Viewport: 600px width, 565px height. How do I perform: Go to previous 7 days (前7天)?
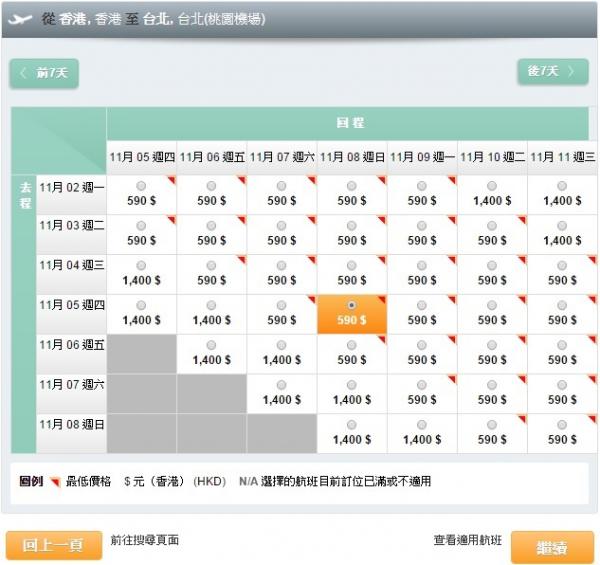[x=44, y=73]
